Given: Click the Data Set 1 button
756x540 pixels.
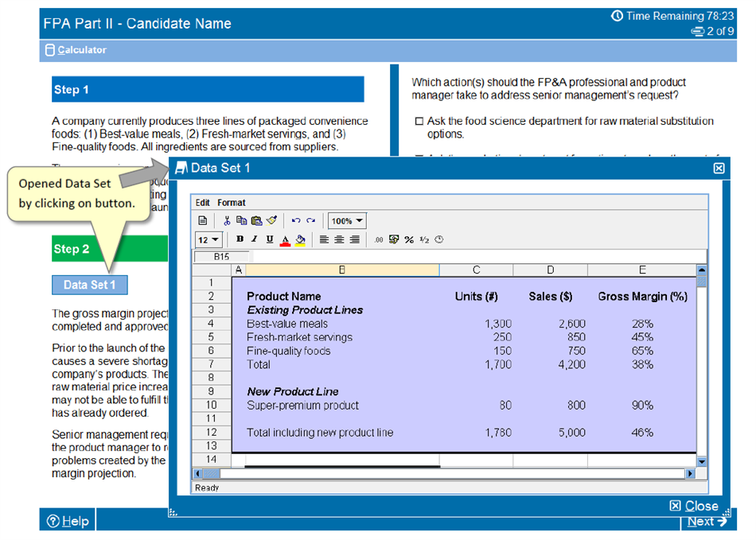Looking at the screenshot, I should 89,285.
